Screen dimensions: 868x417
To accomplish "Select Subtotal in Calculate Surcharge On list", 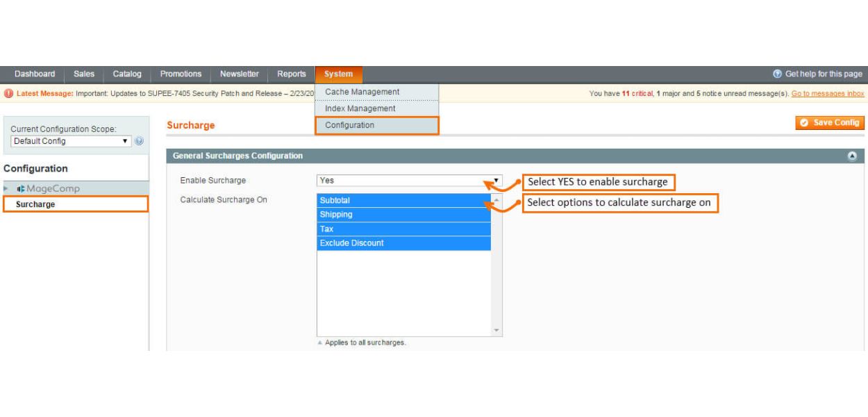I will coord(403,200).
